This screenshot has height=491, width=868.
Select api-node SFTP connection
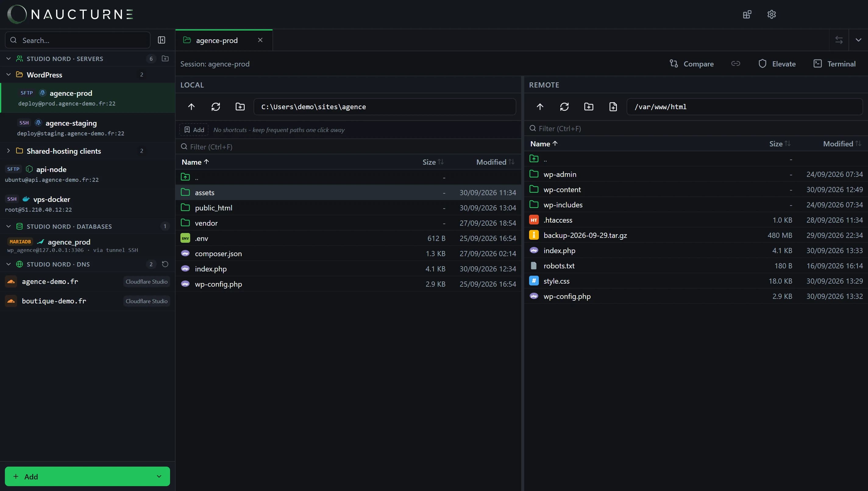[87, 174]
